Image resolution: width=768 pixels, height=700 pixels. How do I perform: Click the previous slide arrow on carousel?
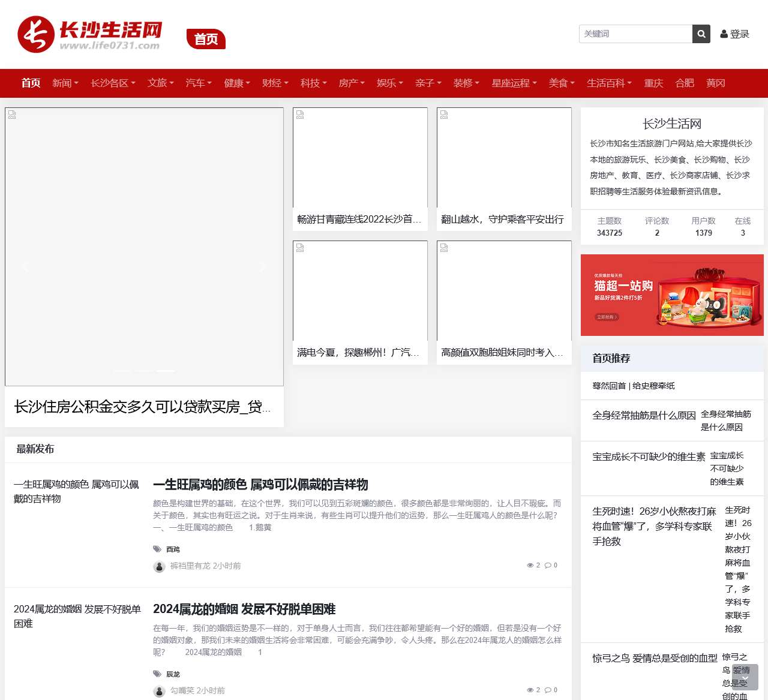click(25, 267)
